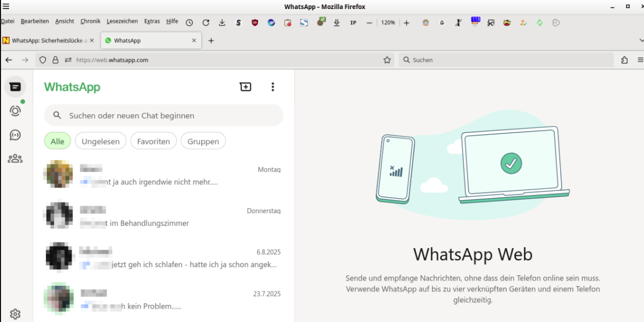Click the history clock icon in toolbar
Screen dimensions: 644x322
(189, 23)
